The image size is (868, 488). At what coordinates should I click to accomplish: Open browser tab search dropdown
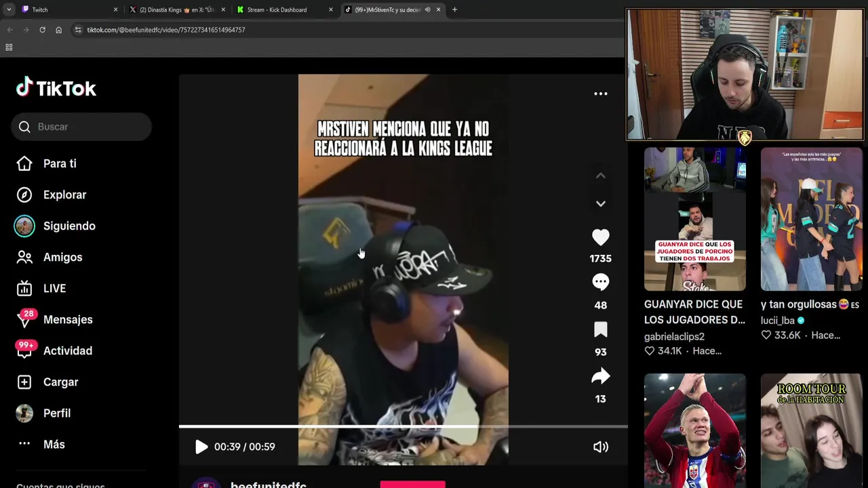coord(9,9)
